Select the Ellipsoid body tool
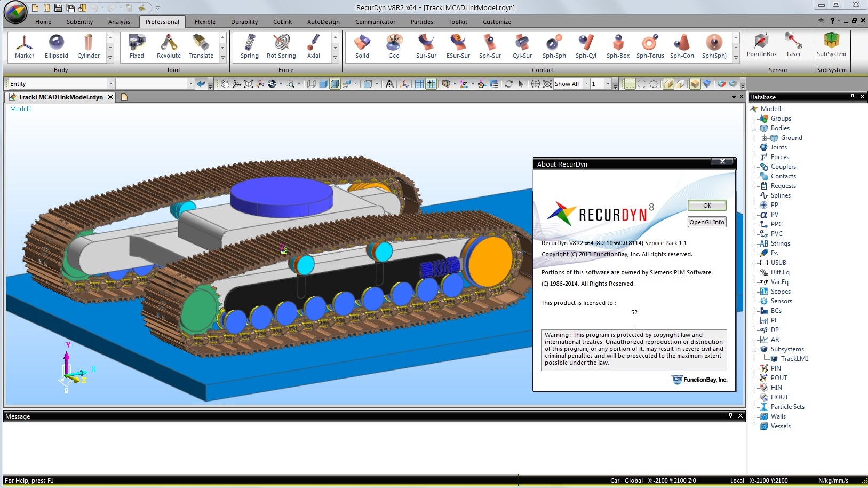Image resolution: width=868 pixels, height=488 pixels. [57, 46]
